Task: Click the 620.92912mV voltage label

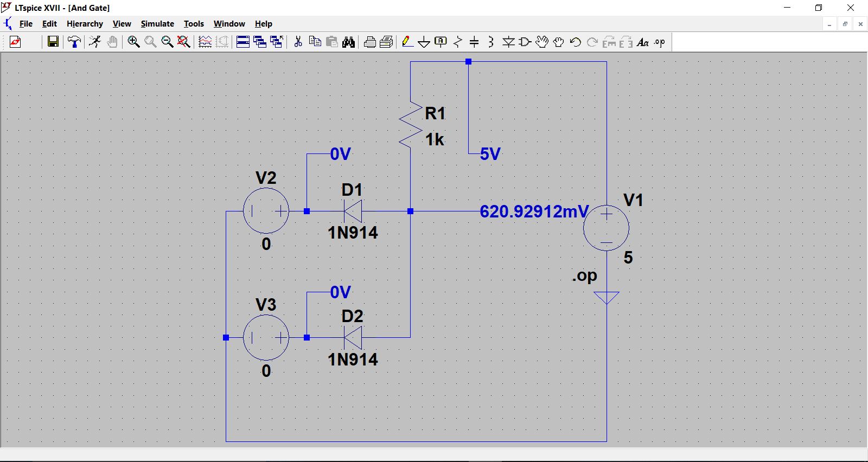Action: click(x=534, y=211)
